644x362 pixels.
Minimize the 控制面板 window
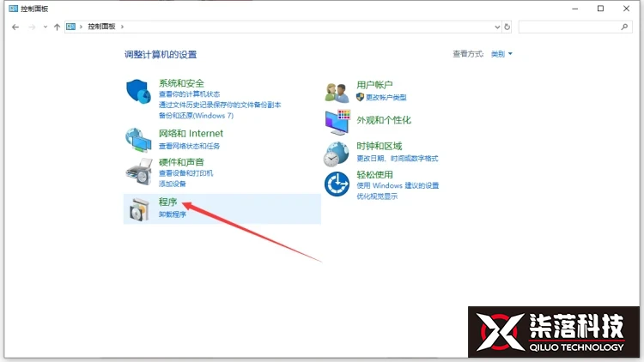(575, 9)
